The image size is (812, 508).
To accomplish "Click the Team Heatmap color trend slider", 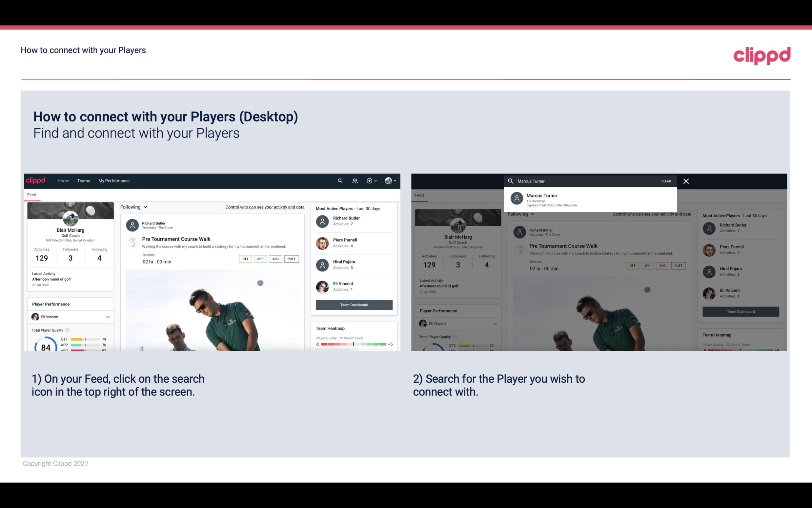I will point(353,344).
